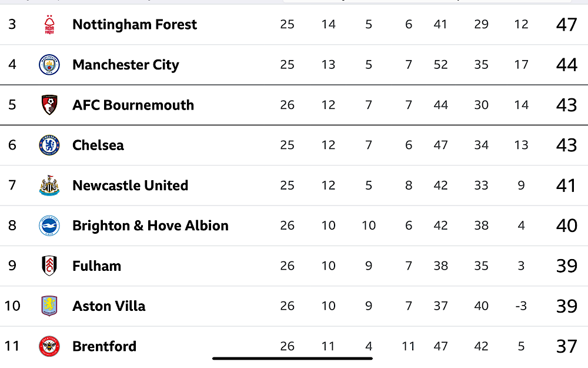Open the Aston Villa team link
The width and height of the screenshot is (588, 368).
point(109,306)
